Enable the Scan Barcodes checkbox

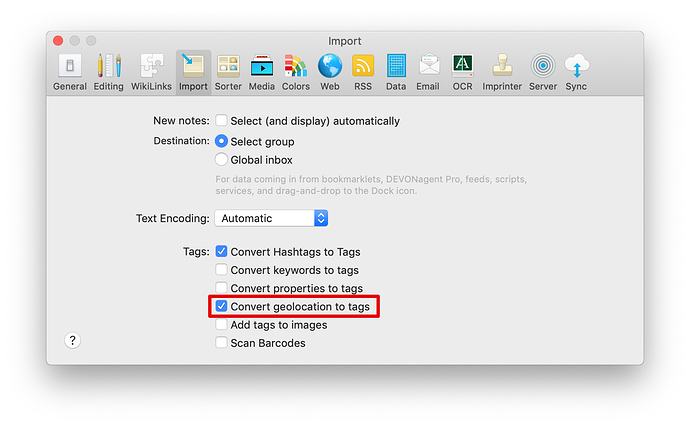pyautogui.click(x=221, y=342)
